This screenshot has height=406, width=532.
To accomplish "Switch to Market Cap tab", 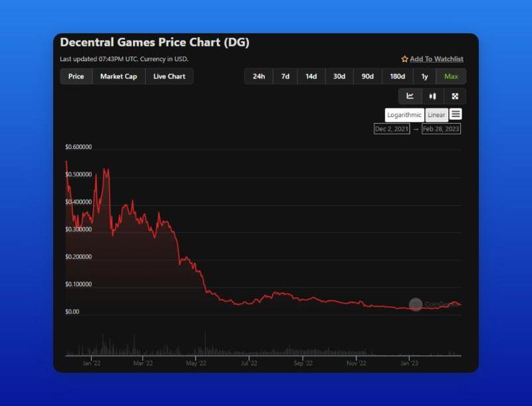I will click(x=118, y=77).
